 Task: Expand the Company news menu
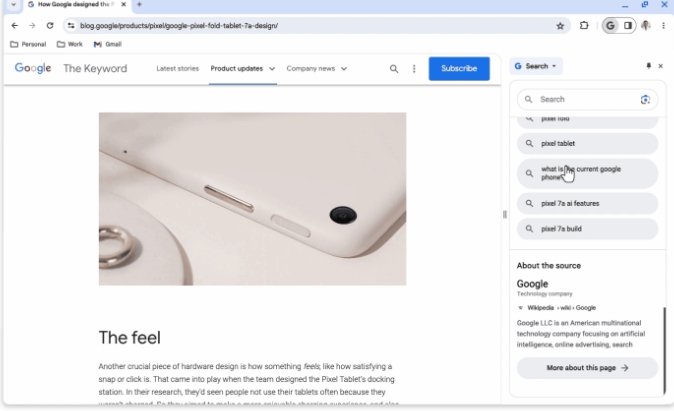tap(317, 68)
